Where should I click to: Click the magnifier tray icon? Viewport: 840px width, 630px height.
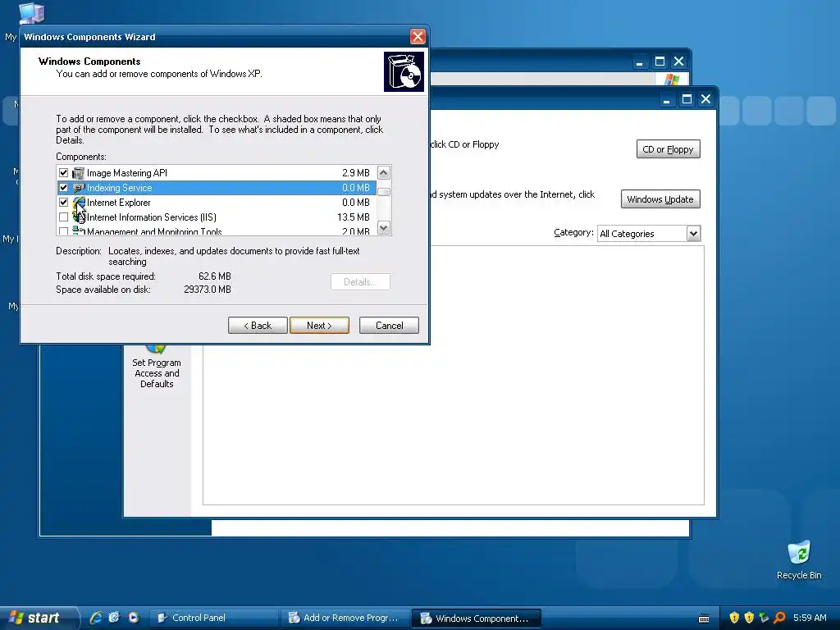coord(779,618)
